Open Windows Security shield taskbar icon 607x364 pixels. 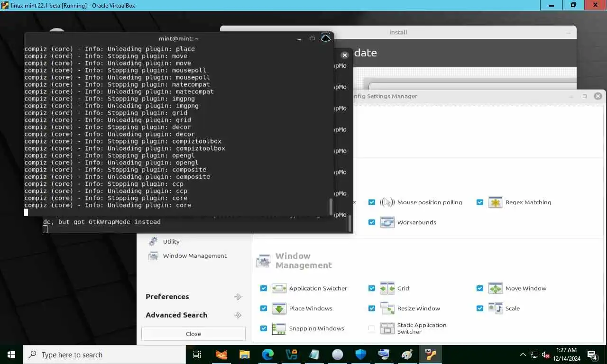(361, 355)
